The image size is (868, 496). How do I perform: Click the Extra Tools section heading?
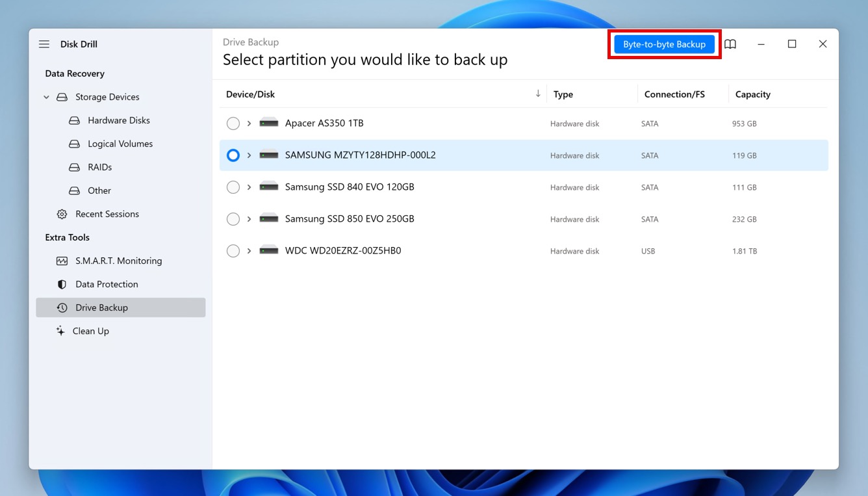[x=68, y=237]
